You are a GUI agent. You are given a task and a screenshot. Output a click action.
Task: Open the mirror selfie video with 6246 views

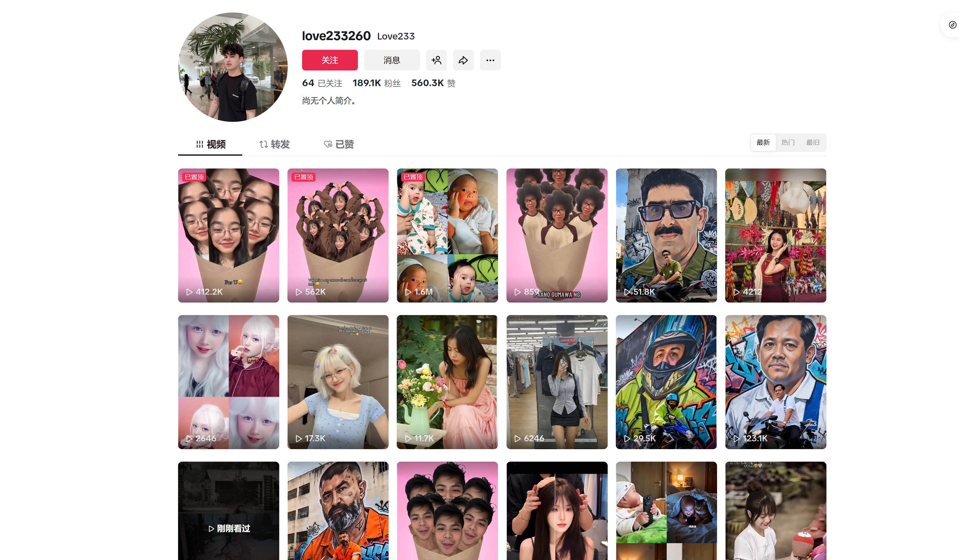click(x=557, y=382)
